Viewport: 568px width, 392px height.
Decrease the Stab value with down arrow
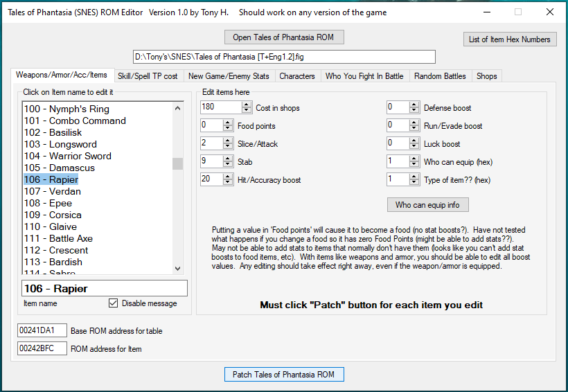228,164
